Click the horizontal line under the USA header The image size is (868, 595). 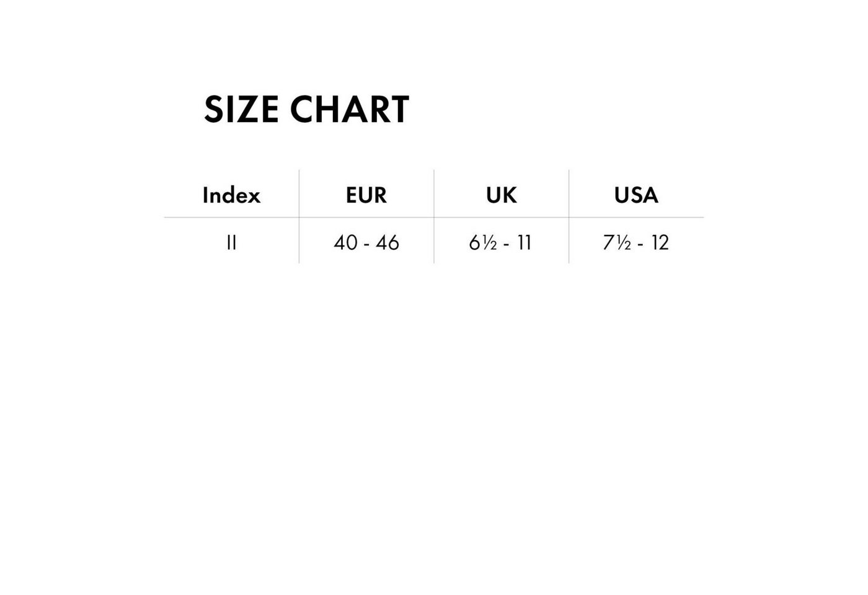point(636,218)
